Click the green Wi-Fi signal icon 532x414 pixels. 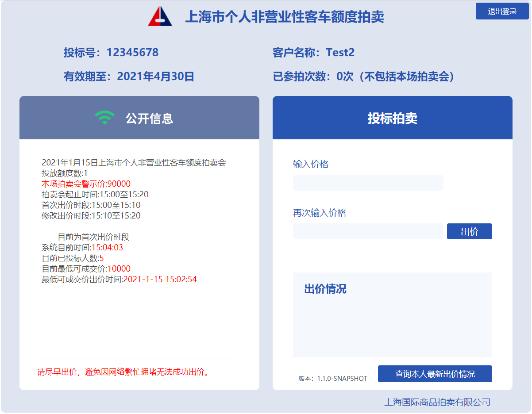tap(104, 118)
